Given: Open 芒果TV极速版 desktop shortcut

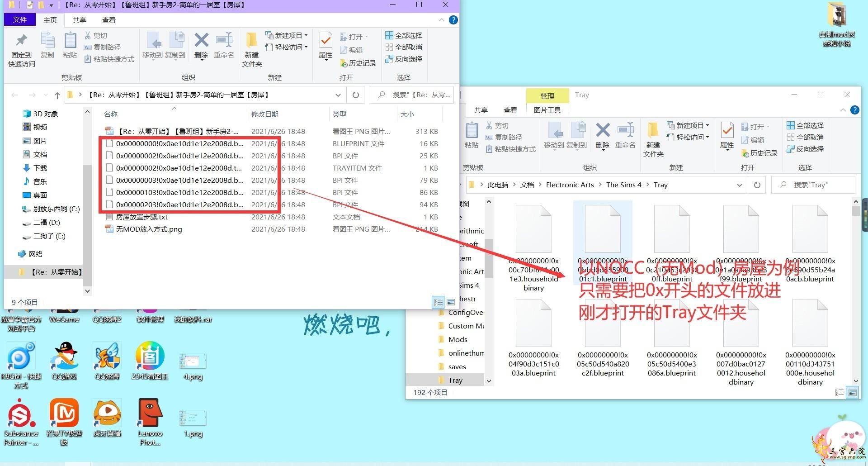Looking at the screenshot, I should [x=64, y=422].
